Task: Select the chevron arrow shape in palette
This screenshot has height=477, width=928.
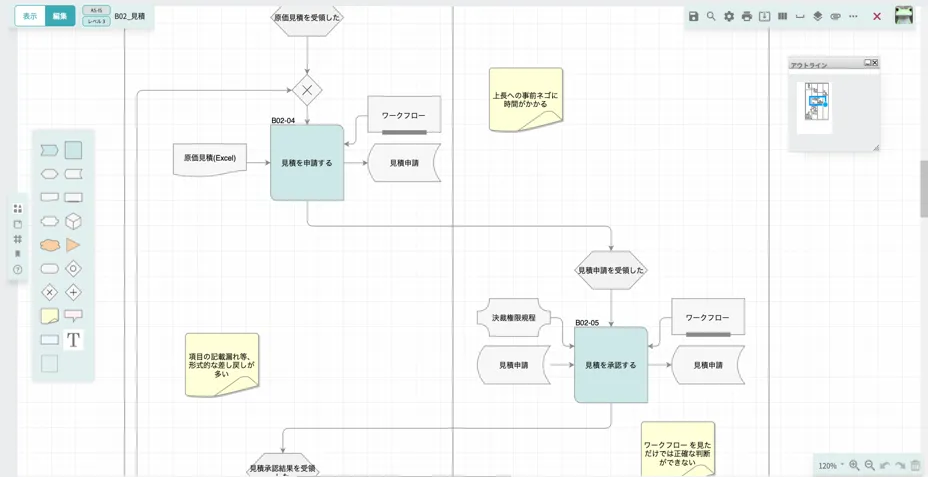Action: click(x=50, y=150)
